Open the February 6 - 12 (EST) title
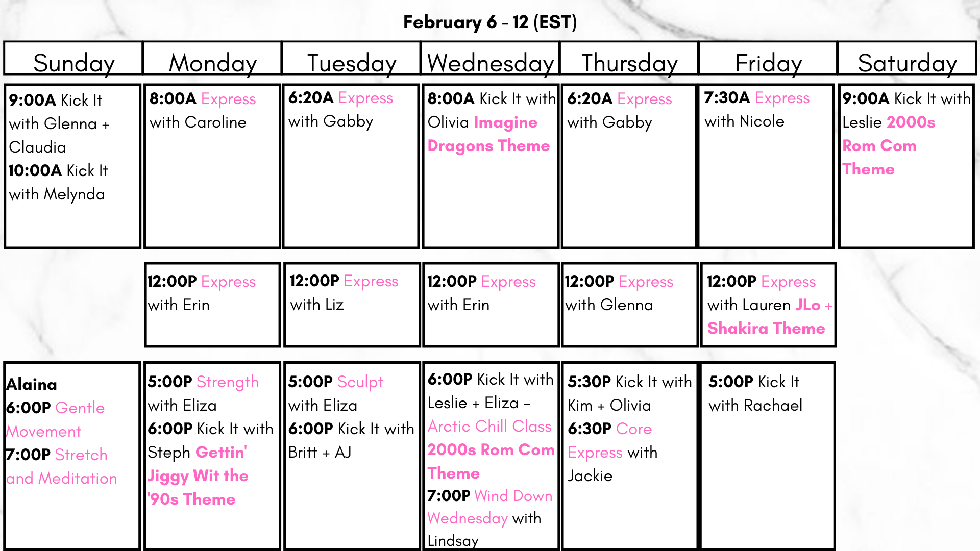The height and width of the screenshot is (551, 980). click(x=490, y=22)
